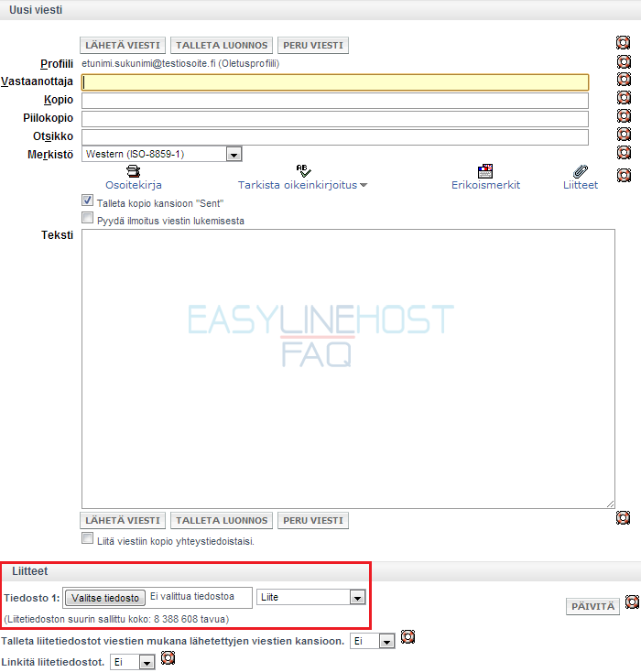Open the Osoitekirja address book icon
The image size is (641, 672).
134,171
